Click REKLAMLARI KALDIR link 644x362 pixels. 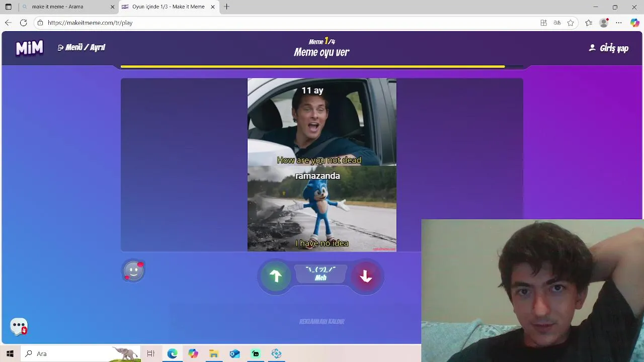pyautogui.click(x=322, y=321)
